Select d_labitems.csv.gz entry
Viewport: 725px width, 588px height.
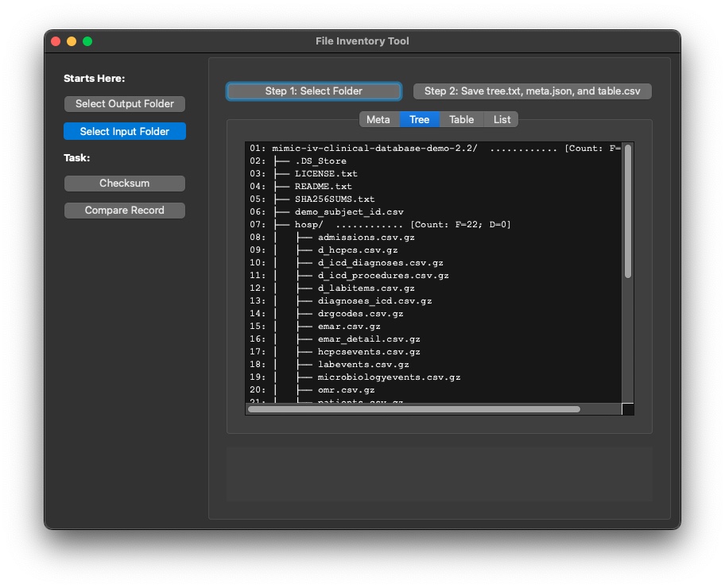click(366, 288)
